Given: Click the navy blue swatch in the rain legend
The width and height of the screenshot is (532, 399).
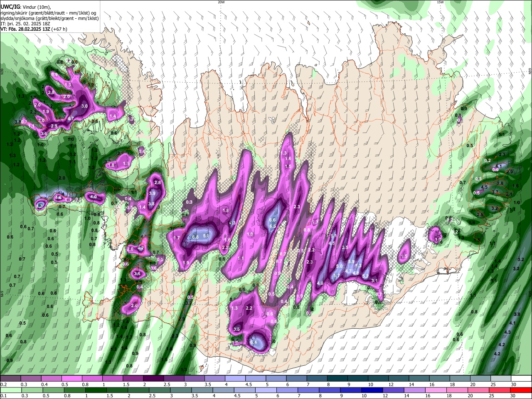Looking at the screenshot, I should [x=372, y=390].
